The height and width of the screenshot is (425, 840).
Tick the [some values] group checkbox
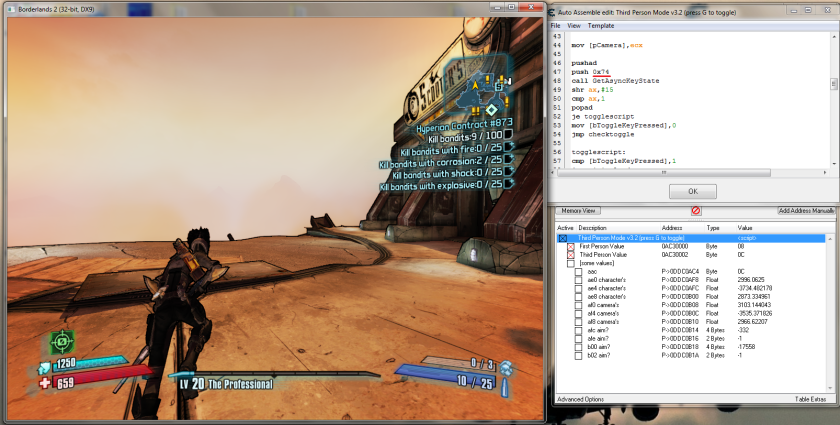point(571,263)
